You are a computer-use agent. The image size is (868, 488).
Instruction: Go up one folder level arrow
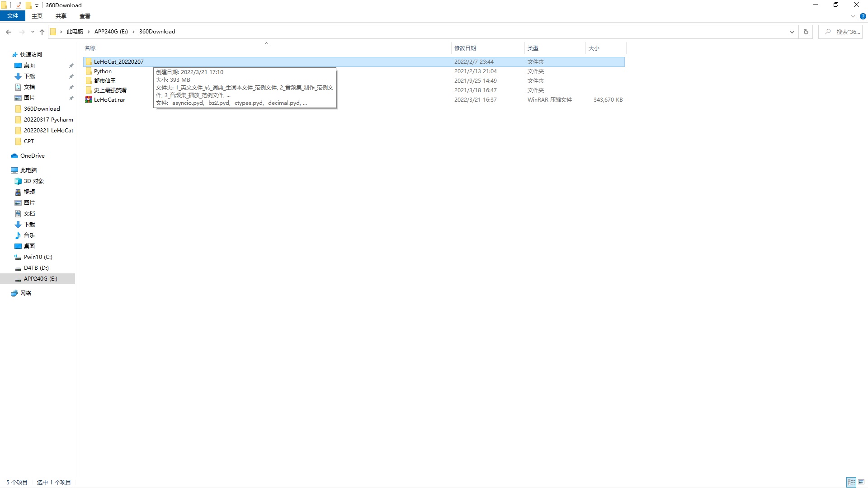[42, 32]
